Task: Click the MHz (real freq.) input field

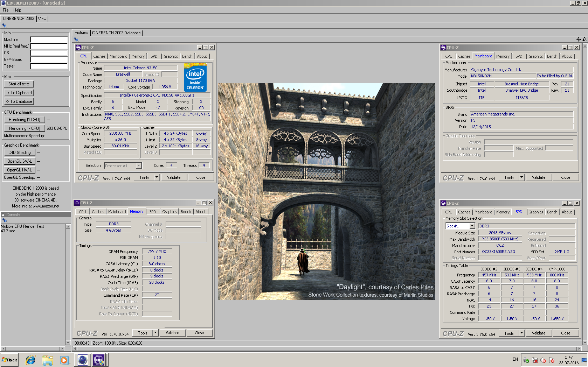Action: [x=49, y=46]
